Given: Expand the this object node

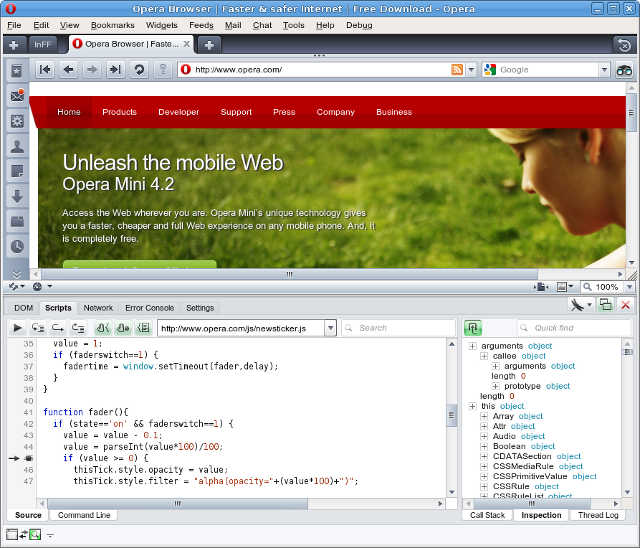Looking at the screenshot, I should [x=472, y=406].
